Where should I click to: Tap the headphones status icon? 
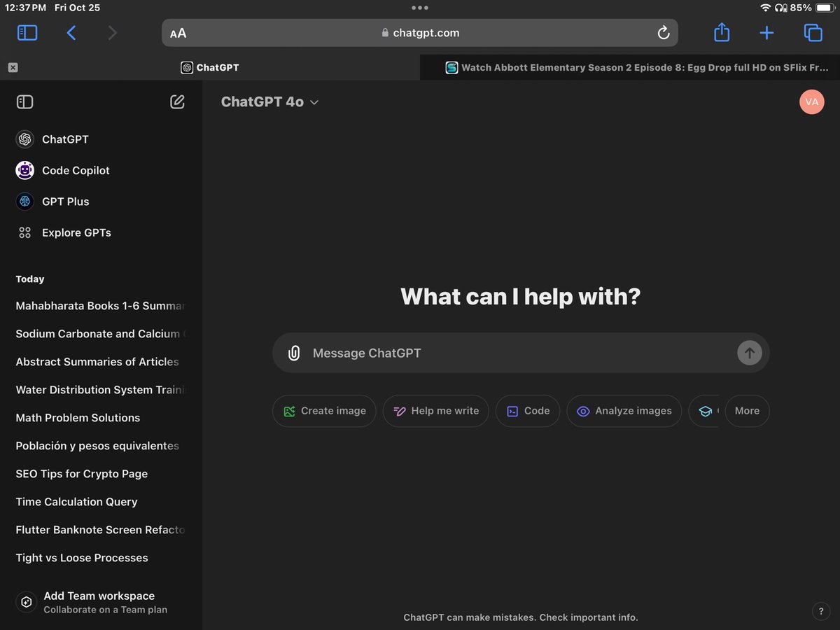[x=780, y=8]
